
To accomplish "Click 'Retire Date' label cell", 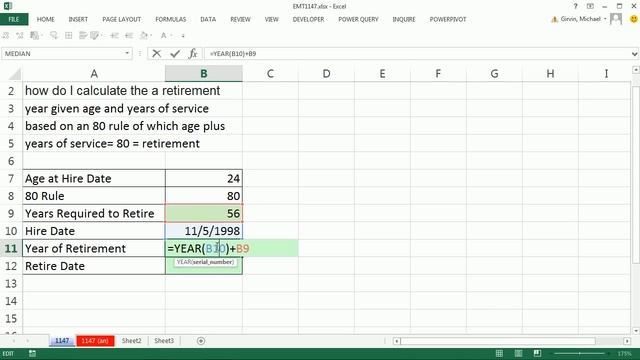I will 94,266.
